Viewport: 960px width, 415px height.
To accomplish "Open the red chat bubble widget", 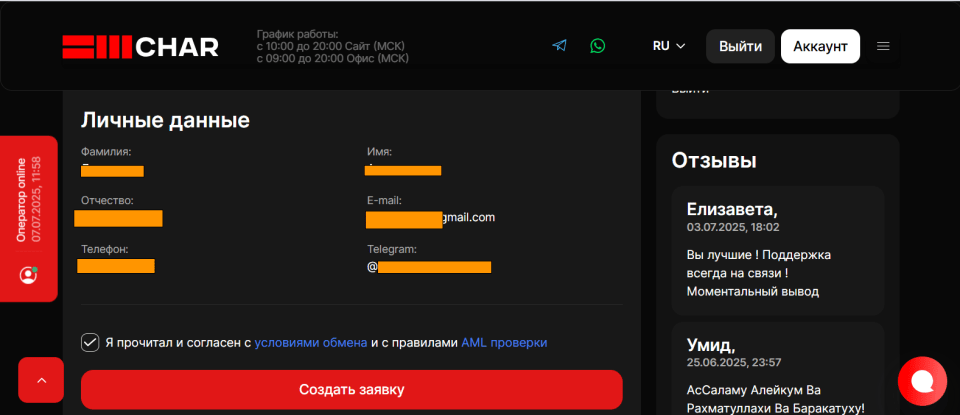I will (922, 381).
